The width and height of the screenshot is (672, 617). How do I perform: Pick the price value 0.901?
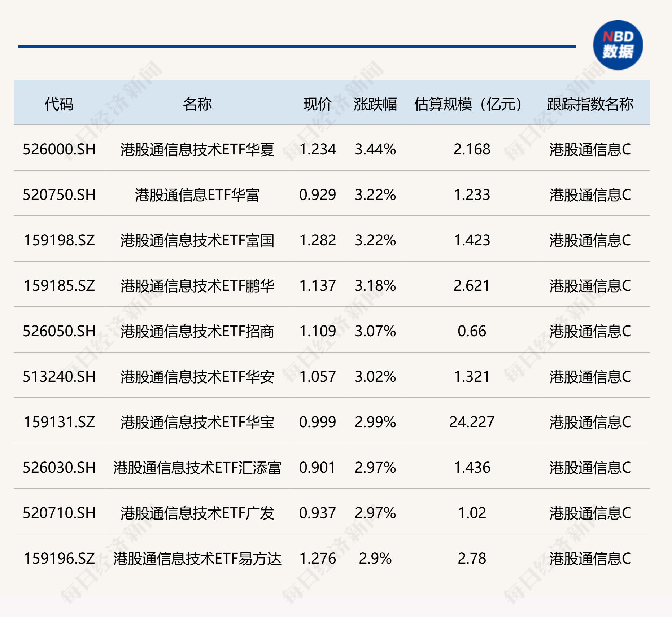point(318,468)
